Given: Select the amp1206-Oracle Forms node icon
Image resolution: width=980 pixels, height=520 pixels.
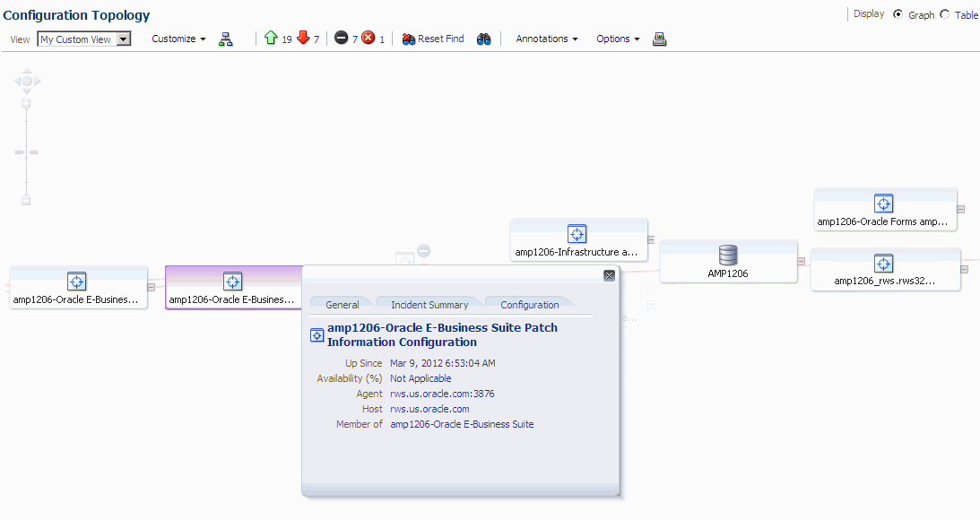Looking at the screenshot, I should tap(883, 204).
